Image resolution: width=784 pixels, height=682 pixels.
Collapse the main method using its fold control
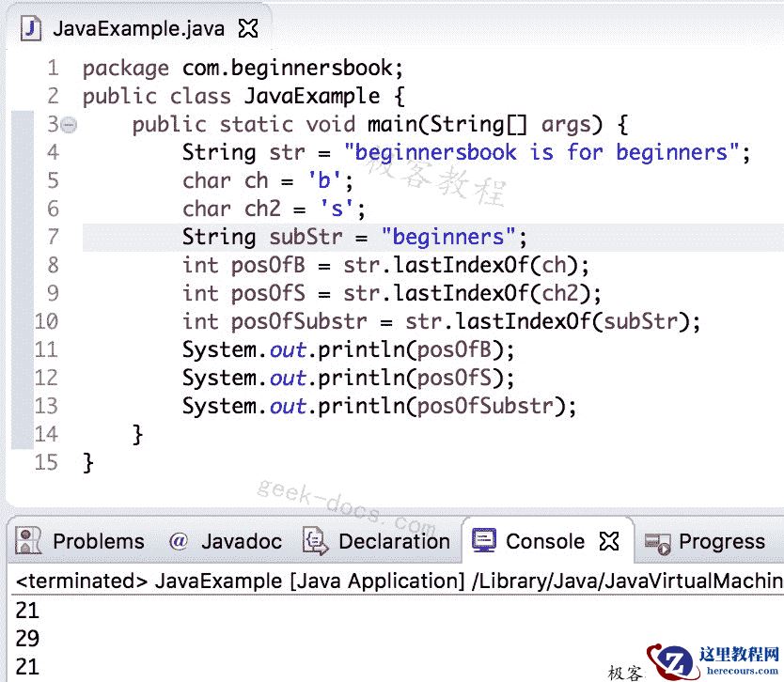(x=67, y=123)
